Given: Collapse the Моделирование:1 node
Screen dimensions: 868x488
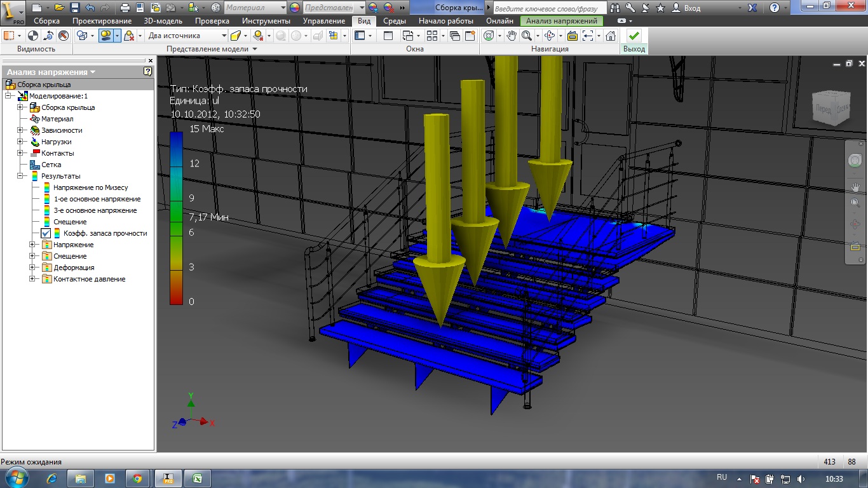Looking at the screenshot, I should (10, 96).
